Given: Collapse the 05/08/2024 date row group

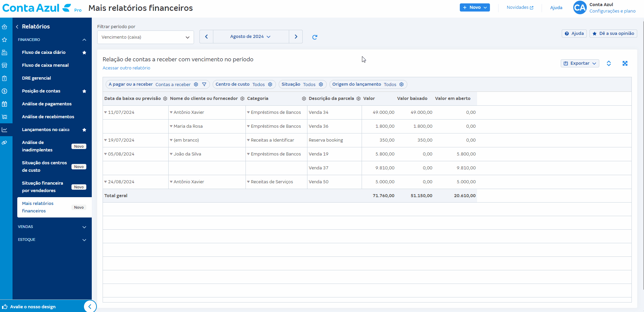Looking at the screenshot, I should coord(105,154).
